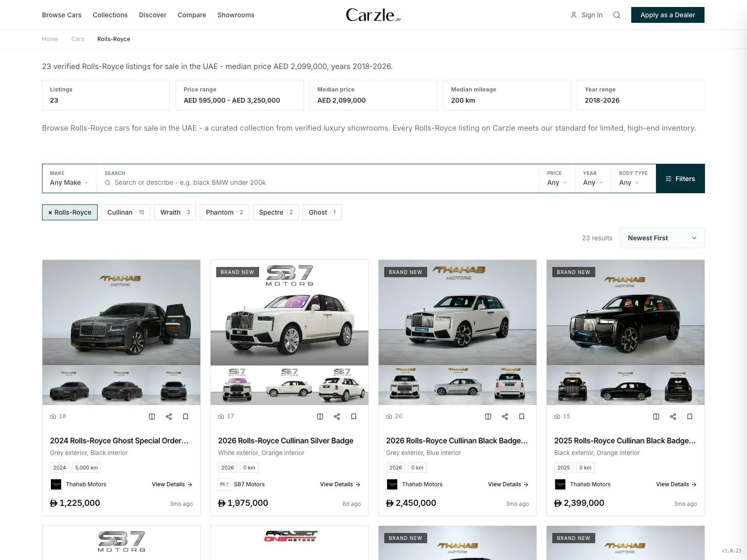Filter by Wraith model chip
747x560 pixels.
click(x=175, y=212)
